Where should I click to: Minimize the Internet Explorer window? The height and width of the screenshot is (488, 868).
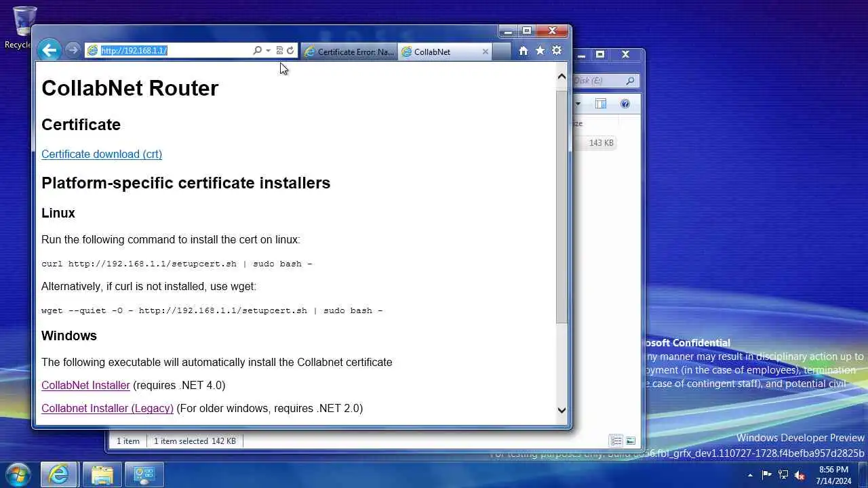click(509, 30)
